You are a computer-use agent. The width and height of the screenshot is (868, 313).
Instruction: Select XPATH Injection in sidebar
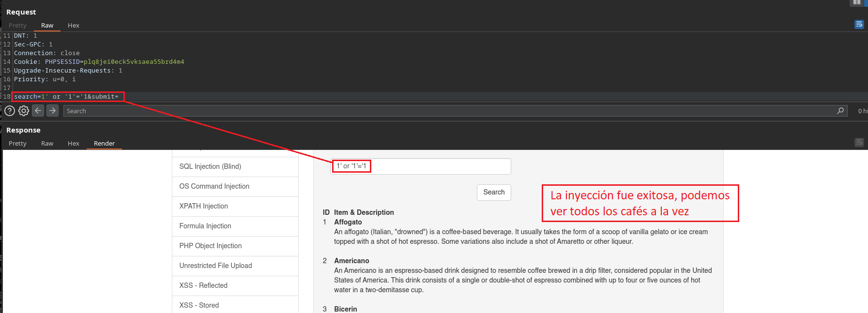click(203, 206)
